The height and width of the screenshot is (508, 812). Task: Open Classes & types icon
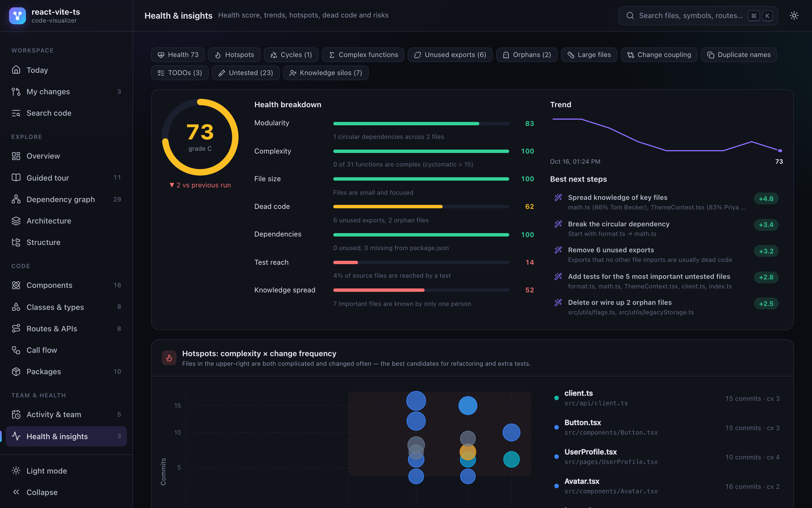tap(16, 307)
